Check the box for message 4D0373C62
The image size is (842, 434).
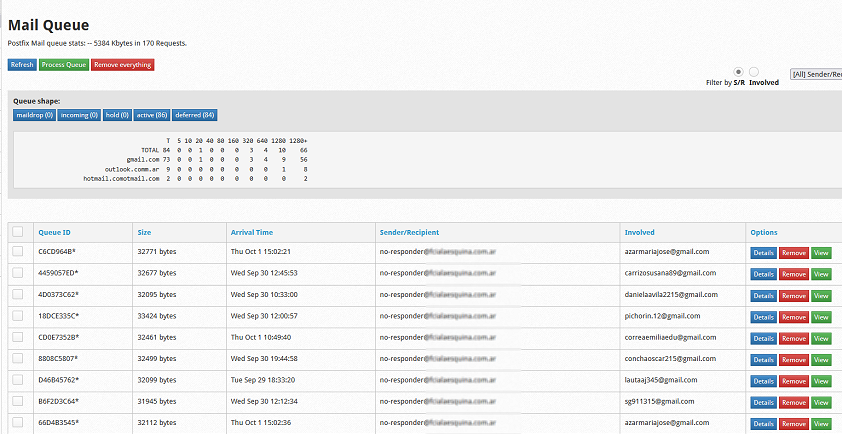tap(18, 294)
